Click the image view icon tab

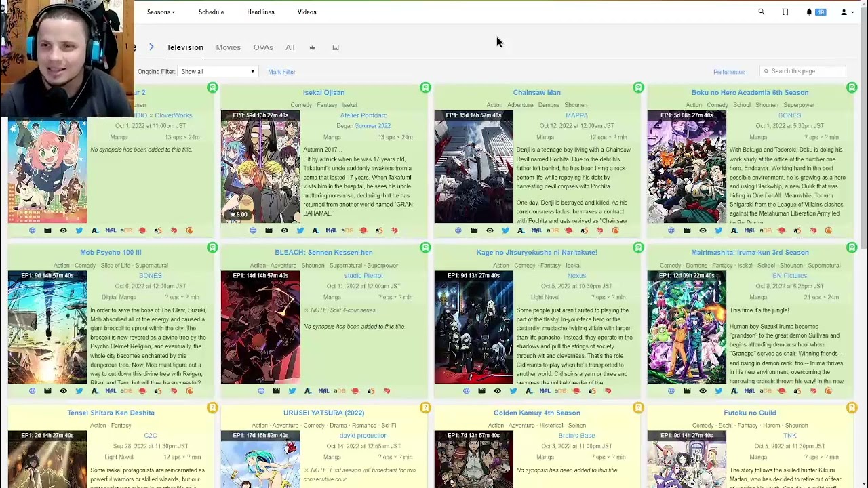coord(335,47)
